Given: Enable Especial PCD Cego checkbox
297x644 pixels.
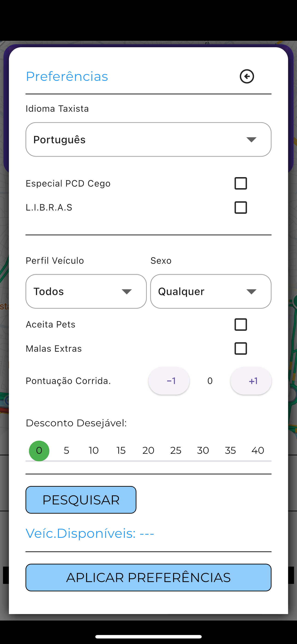Looking at the screenshot, I should [x=241, y=183].
